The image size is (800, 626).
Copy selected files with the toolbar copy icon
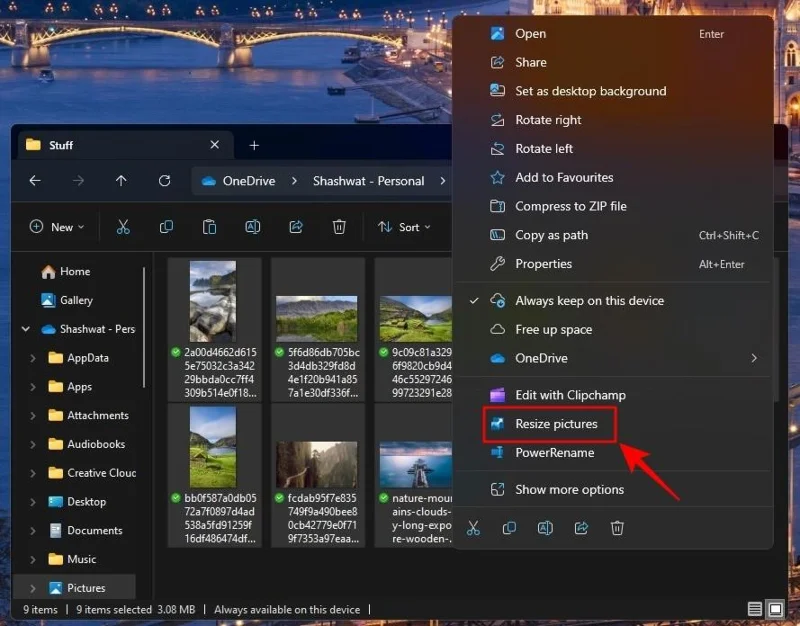[166, 227]
